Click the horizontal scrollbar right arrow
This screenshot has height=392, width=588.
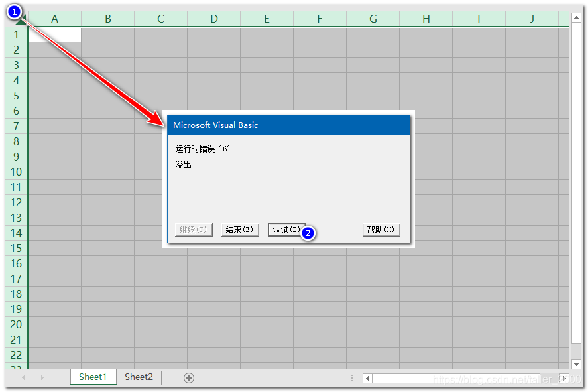click(564, 377)
